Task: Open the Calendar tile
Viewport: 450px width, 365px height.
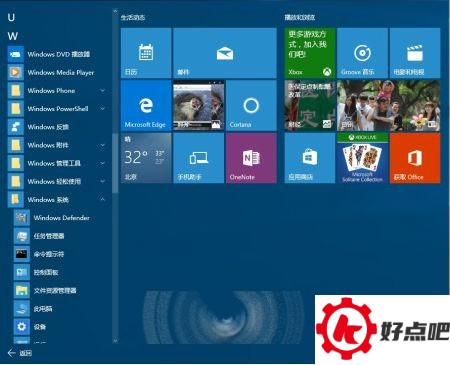Action: [x=146, y=53]
